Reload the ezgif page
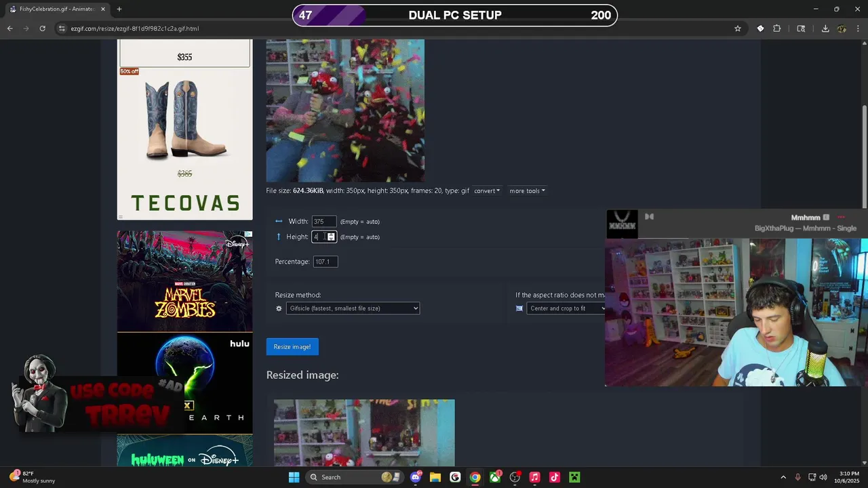868x488 pixels. coord(42,28)
